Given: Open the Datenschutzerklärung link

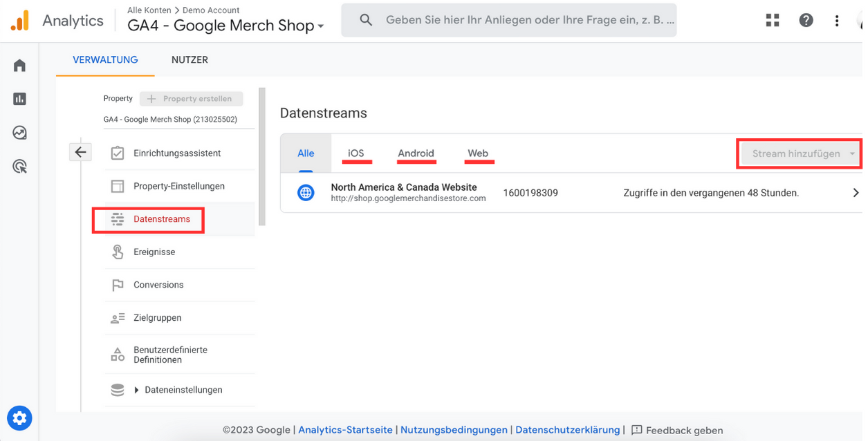Looking at the screenshot, I should pos(568,430).
